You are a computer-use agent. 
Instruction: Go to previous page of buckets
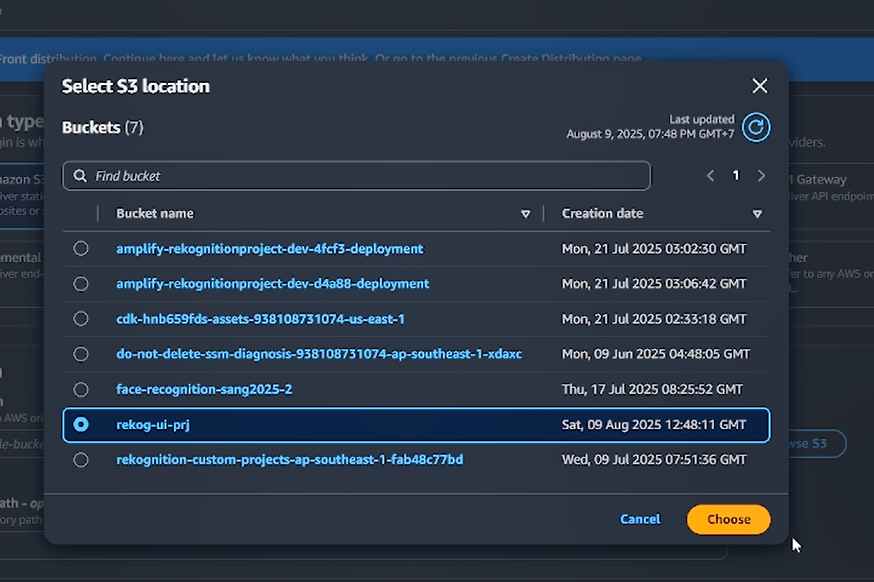coord(711,176)
